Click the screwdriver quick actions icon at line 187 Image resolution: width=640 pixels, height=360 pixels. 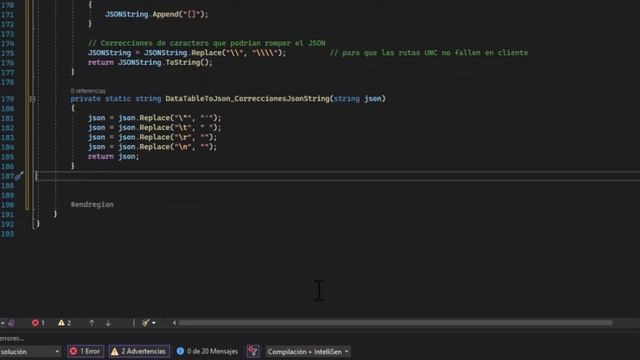[19, 176]
